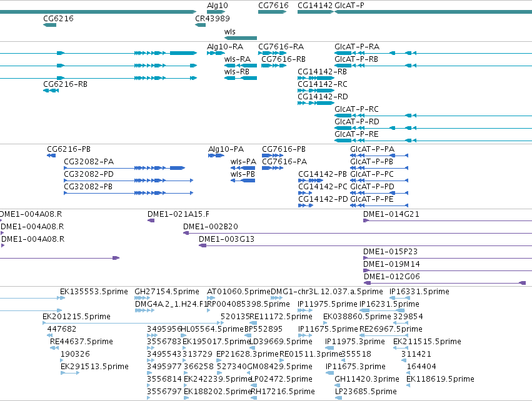This screenshot has height=401, width=532.
Task: Open EST DMG4A.2_1.H24.F1 label
Action: (171, 304)
